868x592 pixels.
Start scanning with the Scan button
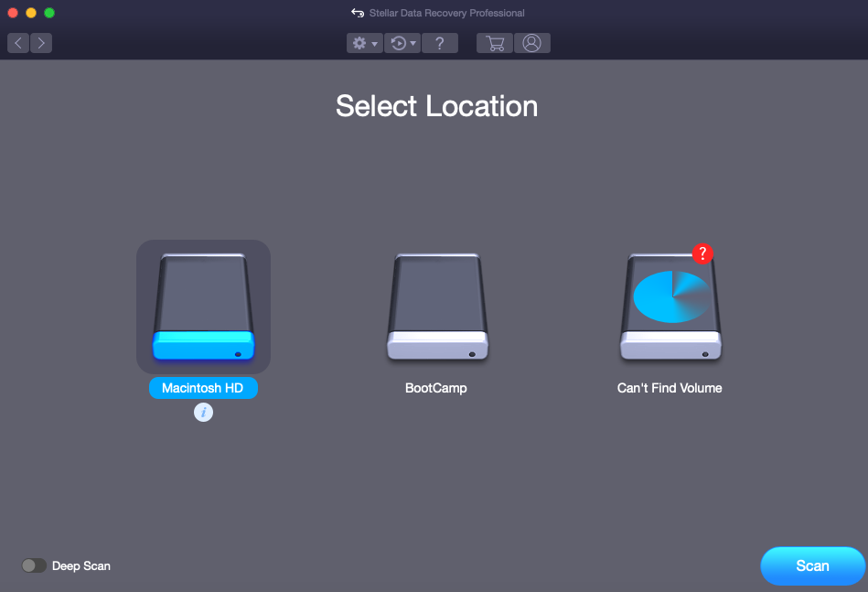[812, 565]
